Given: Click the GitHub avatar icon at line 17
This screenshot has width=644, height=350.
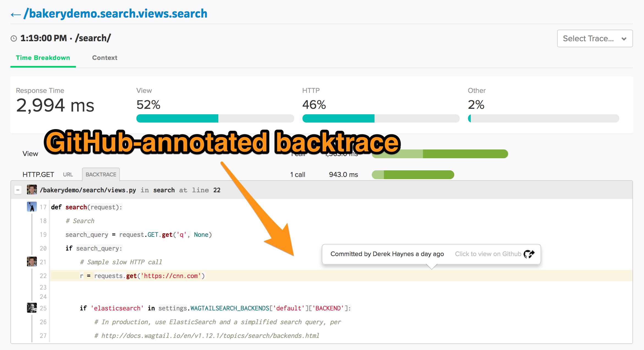Looking at the screenshot, I should click(27, 207).
